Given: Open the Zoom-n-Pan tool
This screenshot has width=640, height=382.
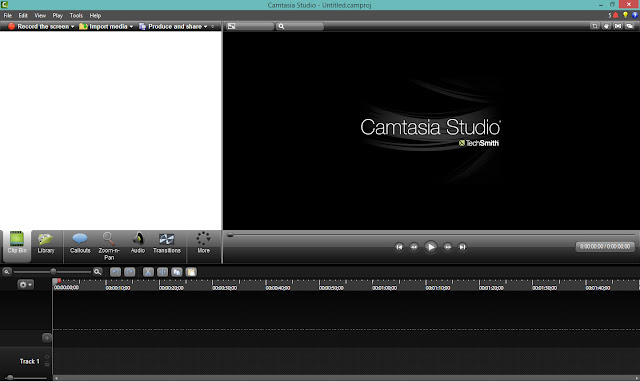Looking at the screenshot, I should click(x=109, y=247).
